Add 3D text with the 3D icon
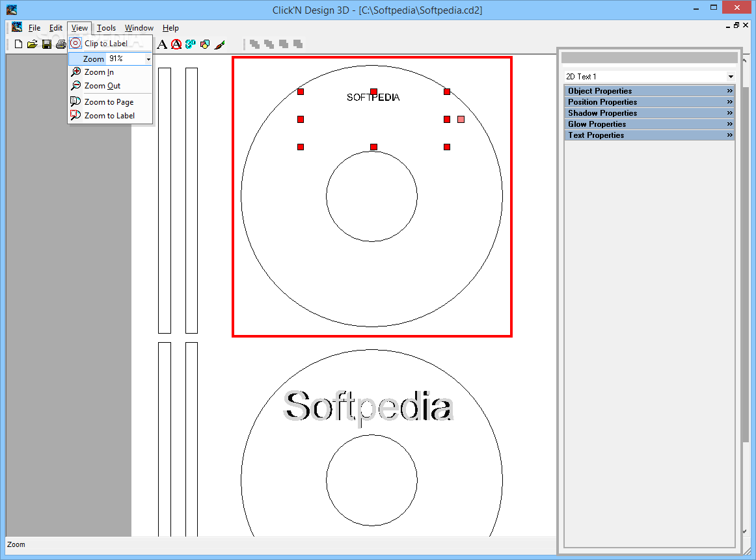756x560 pixels. [x=191, y=44]
